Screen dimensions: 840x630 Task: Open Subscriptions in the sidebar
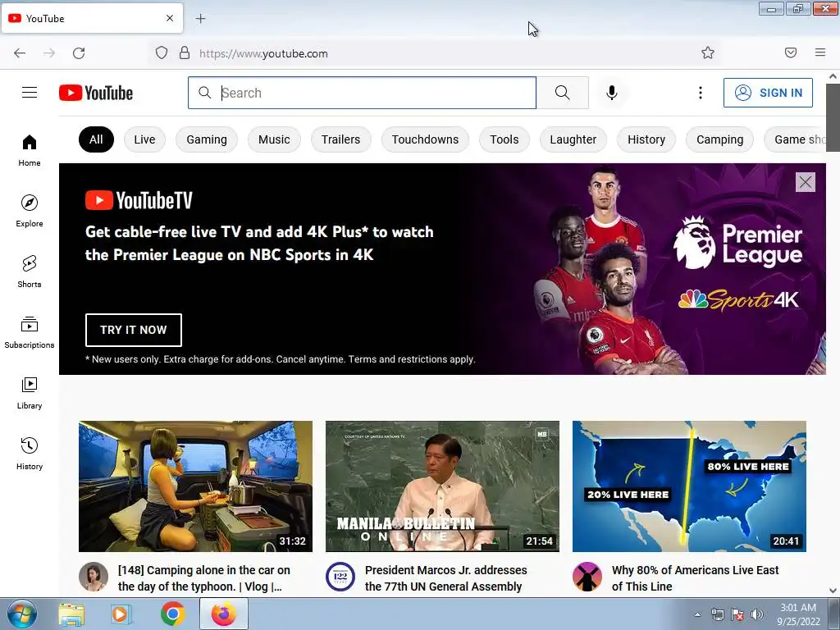coord(30,332)
